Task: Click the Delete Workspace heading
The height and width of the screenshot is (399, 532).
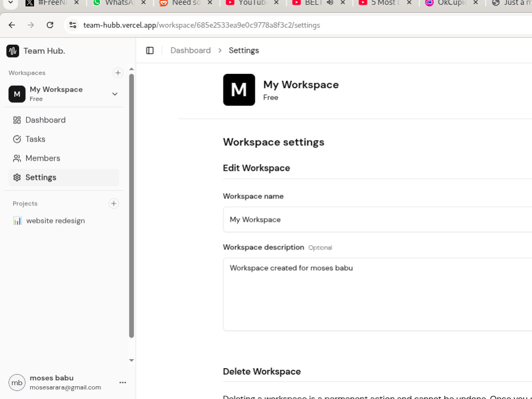Action: (x=262, y=371)
